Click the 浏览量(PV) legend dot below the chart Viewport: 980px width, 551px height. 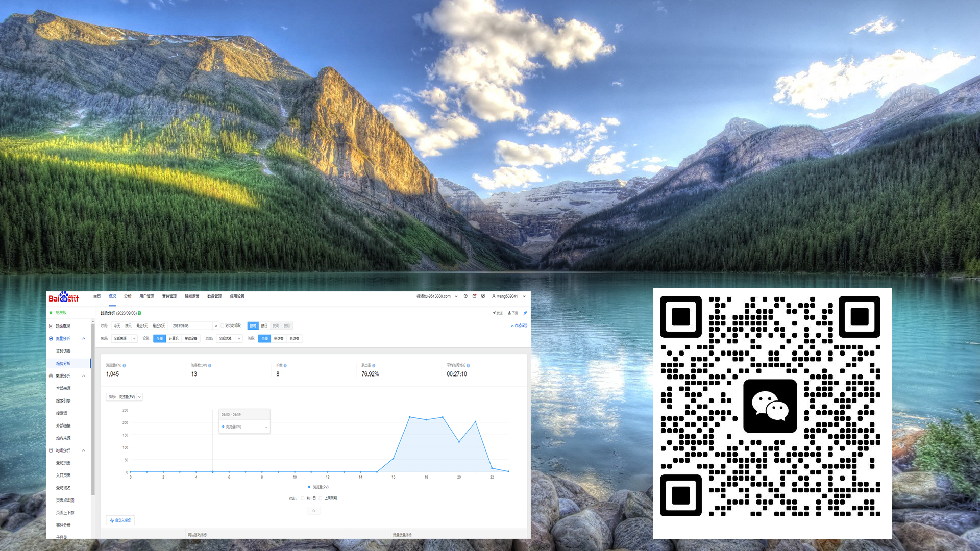coord(309,487)
